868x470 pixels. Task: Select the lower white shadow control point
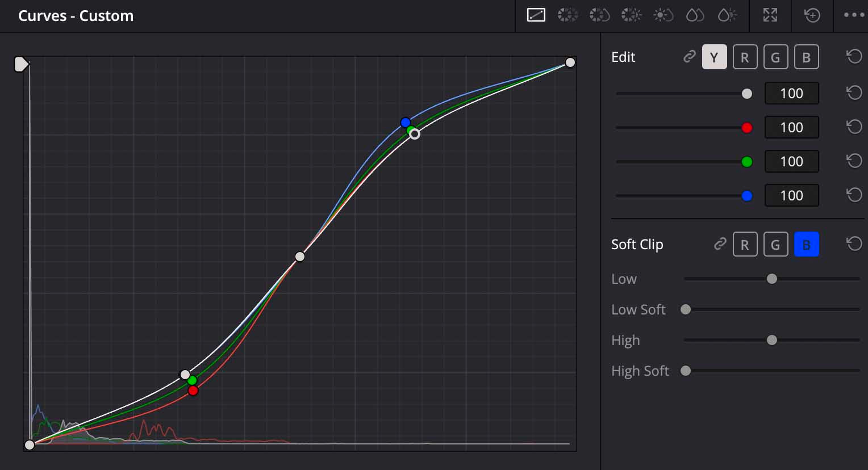click(x=185, y=375)
